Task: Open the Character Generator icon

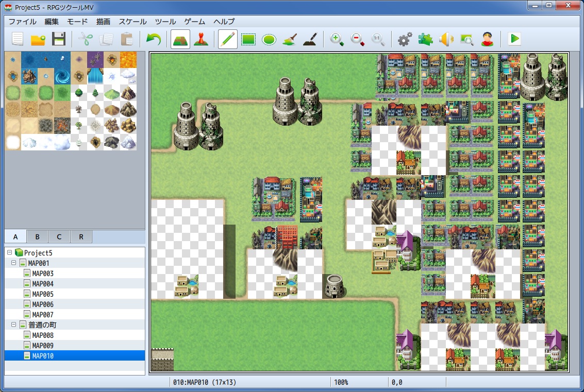Action: 487,39
